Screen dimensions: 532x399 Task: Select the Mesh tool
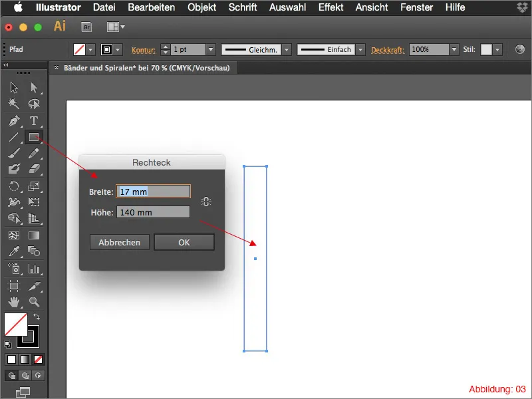(x=14, y=235)
